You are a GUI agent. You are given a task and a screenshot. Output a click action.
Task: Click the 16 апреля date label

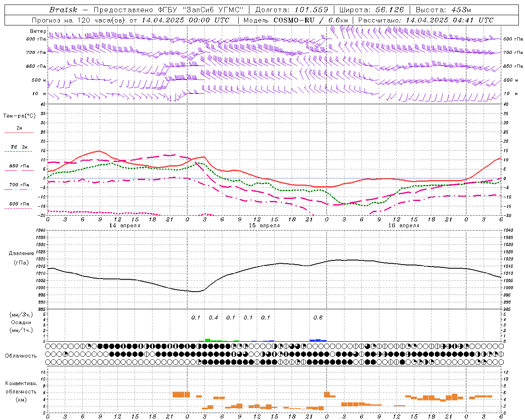(404, 226)
